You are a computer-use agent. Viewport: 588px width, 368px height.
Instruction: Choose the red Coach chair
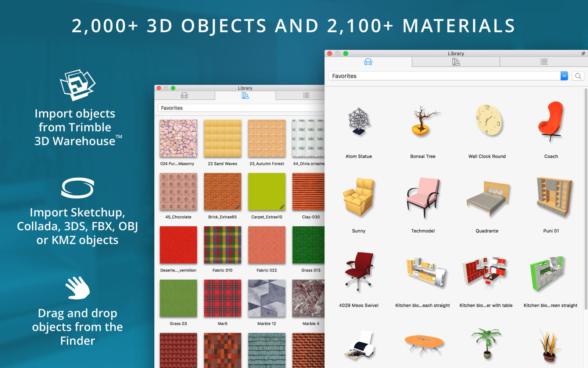pos(551,121)
